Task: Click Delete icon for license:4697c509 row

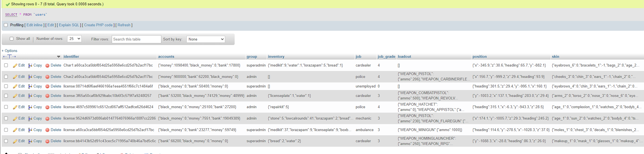Action: point(47,107)
